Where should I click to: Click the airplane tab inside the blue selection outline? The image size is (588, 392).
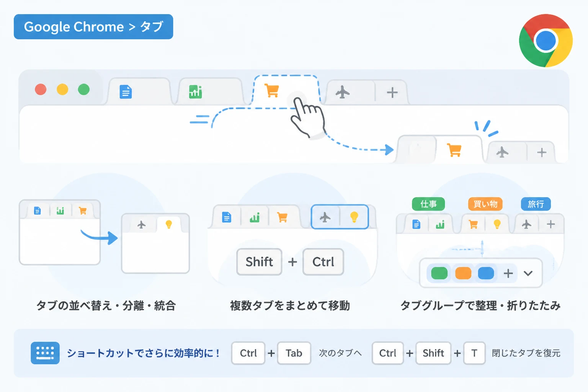tap(325, 217)
